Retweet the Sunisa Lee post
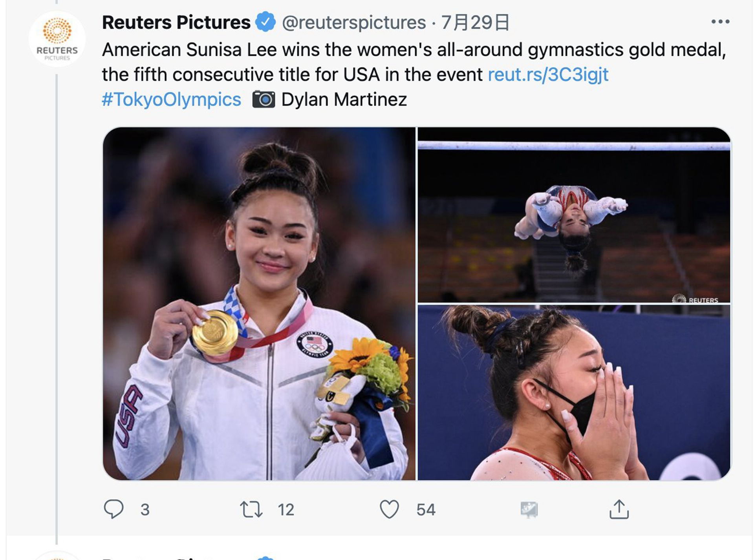Screen dimensions: 754x560 point(251,509)
